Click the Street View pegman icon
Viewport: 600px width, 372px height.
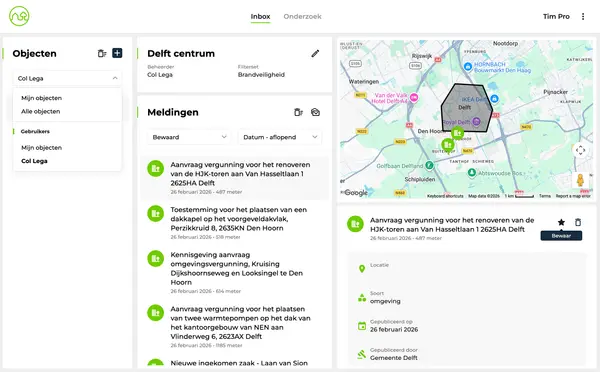580,180
